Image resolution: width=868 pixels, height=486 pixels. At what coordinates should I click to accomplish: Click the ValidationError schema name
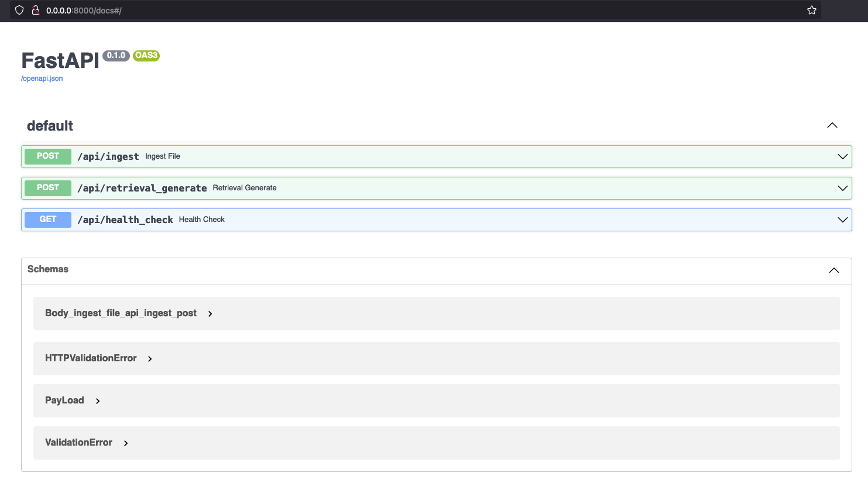(x=78, y=443)
